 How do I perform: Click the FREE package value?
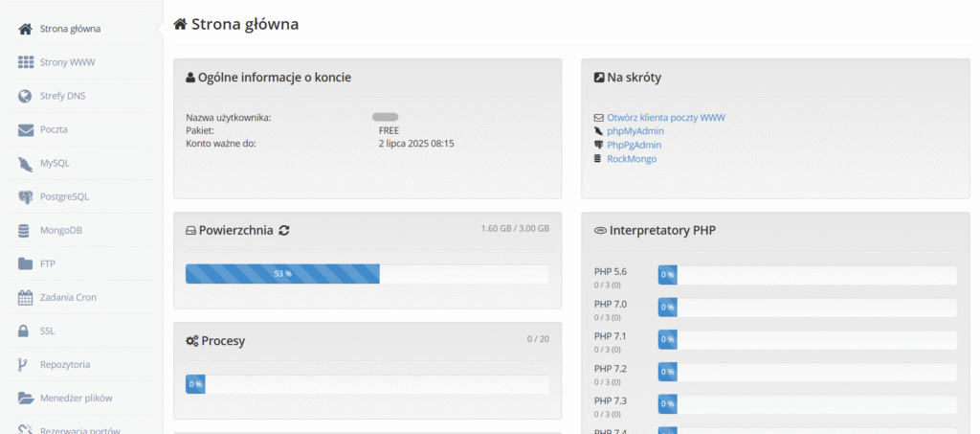389,130
